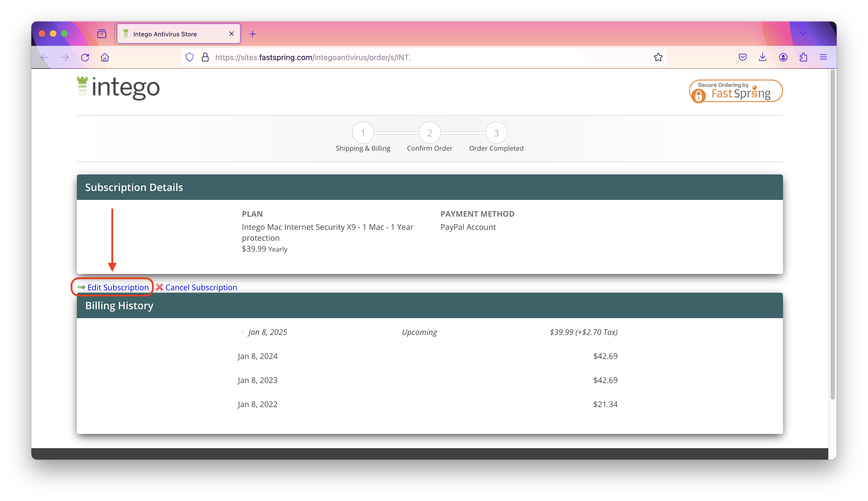
Task: Click the red X cancel icon
Action: (x=159, y=287)
